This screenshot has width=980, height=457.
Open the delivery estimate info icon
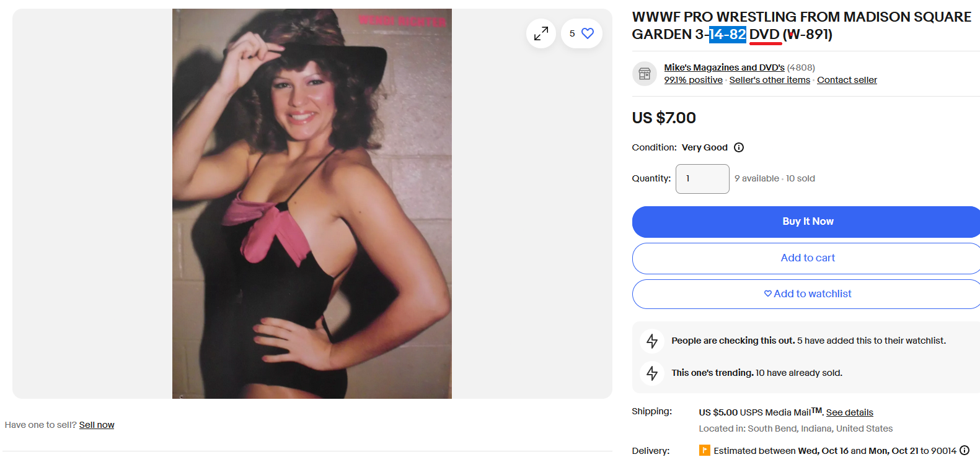tap(965, 450)
